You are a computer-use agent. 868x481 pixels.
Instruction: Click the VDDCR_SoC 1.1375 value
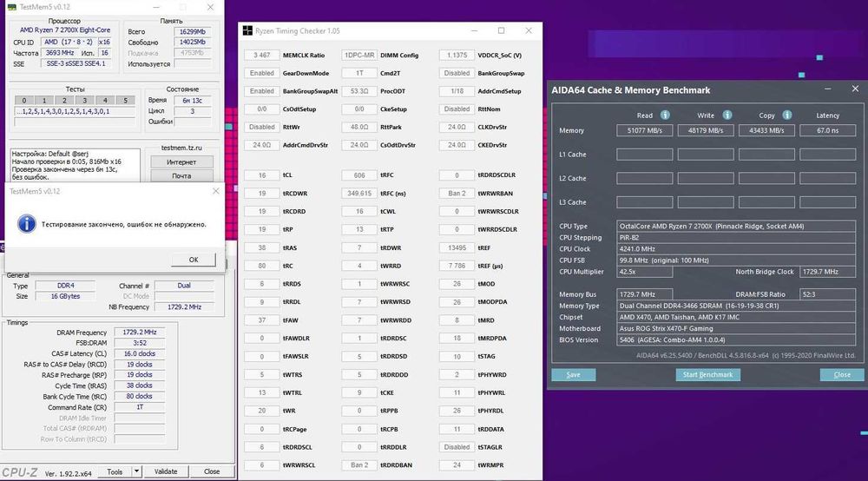coord(457,56)
